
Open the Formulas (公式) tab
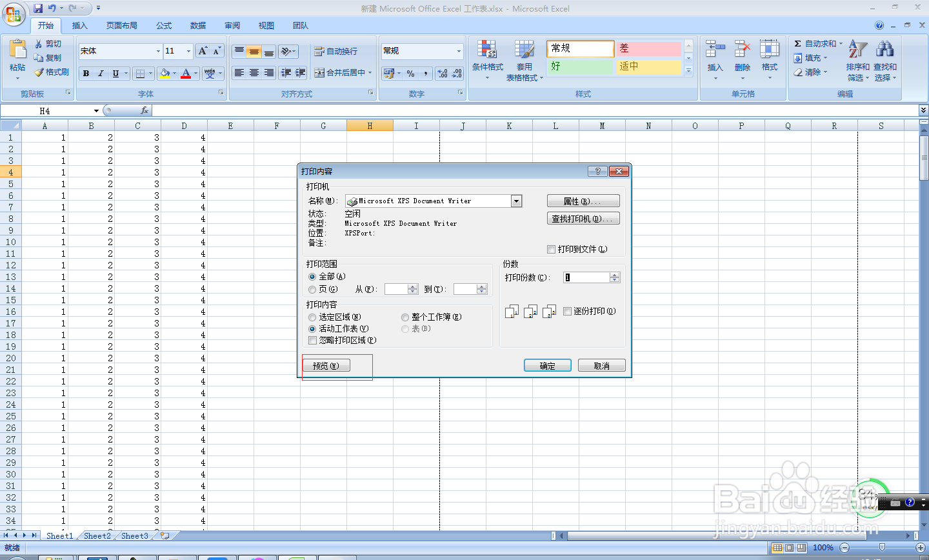164,26
